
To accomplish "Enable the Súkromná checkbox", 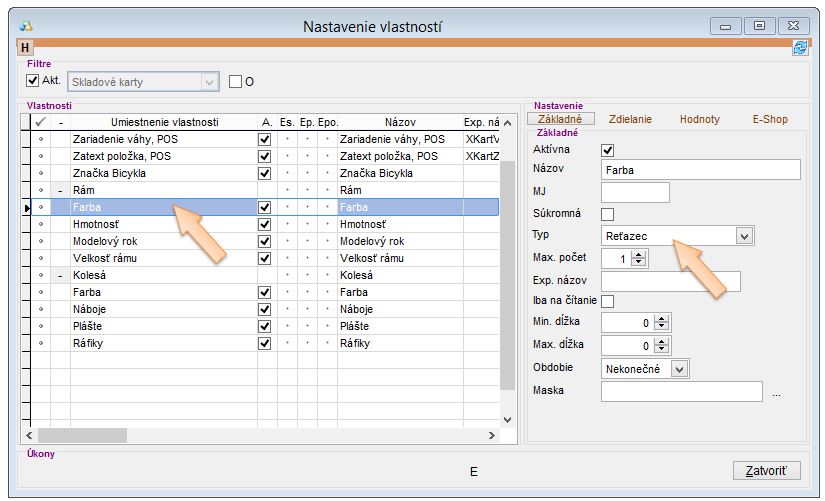I will [x=607, y=213].
